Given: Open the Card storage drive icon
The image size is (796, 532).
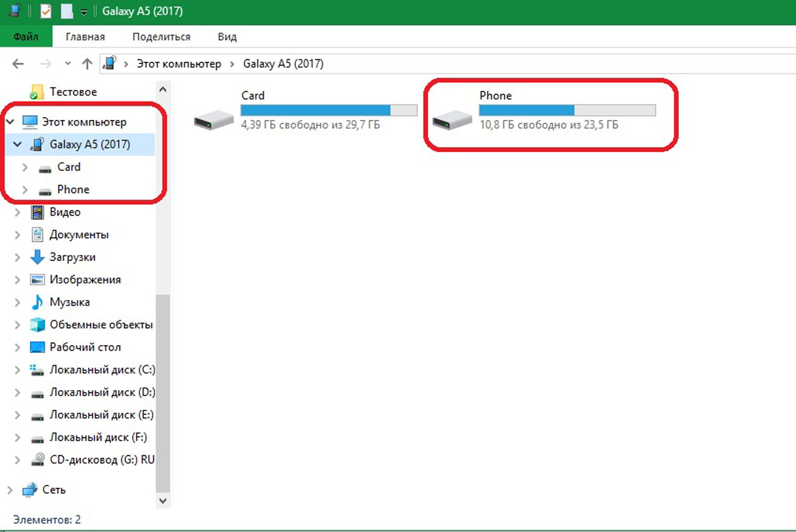Looking at the screenshot, I should (214, 121).
